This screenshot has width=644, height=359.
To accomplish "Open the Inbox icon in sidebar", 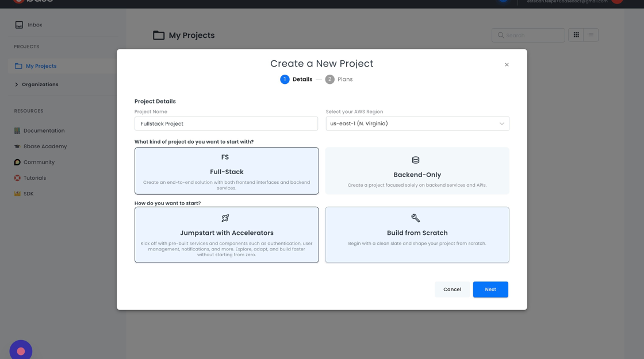I will coord(19,25).
